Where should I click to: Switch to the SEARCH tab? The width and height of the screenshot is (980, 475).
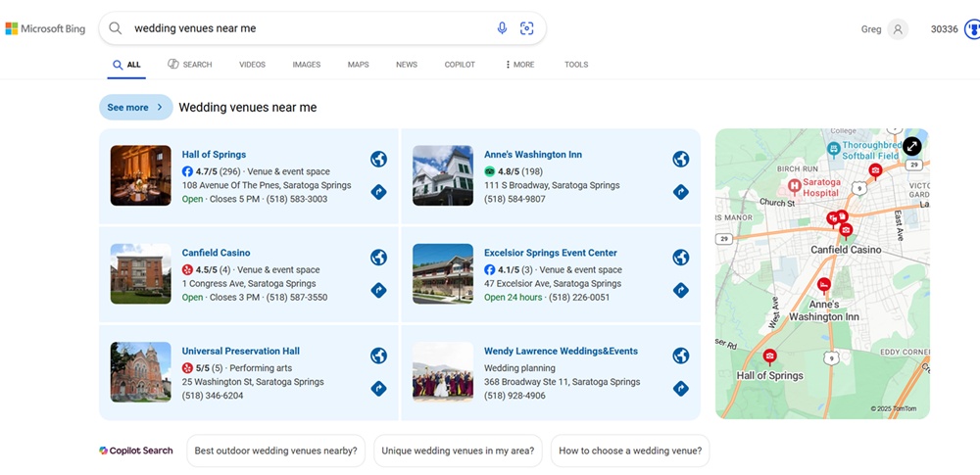[x=190, y=65]
